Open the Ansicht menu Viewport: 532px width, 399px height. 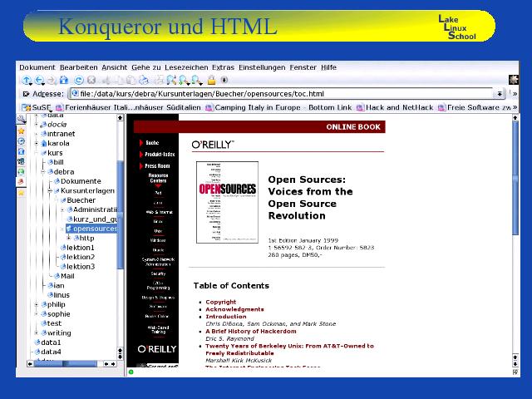click(x=115, y=67)
